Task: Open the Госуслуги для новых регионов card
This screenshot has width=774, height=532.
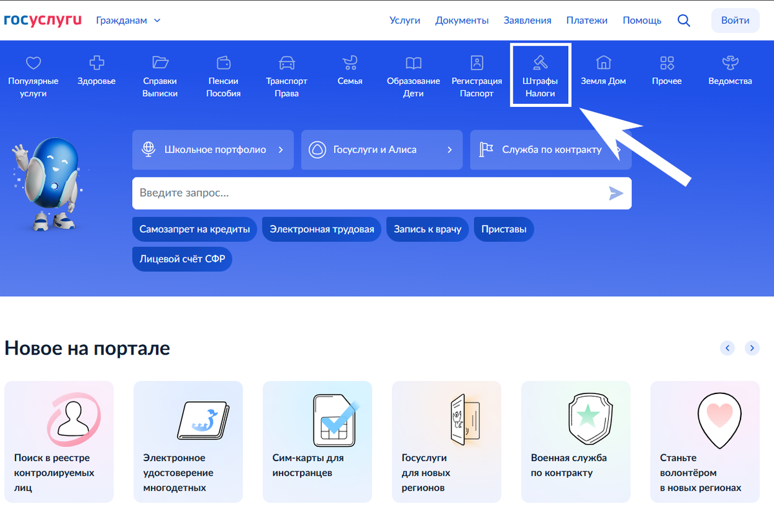Action: click(446, 442)
